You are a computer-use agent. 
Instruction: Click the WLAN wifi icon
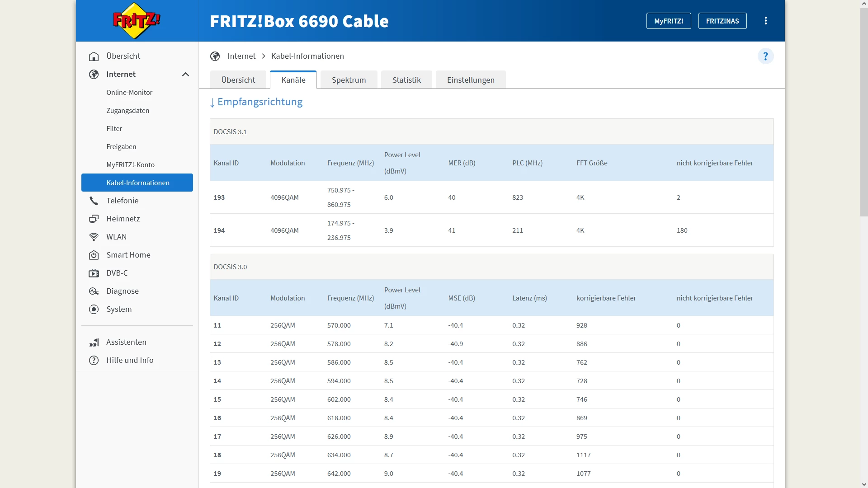94,237
